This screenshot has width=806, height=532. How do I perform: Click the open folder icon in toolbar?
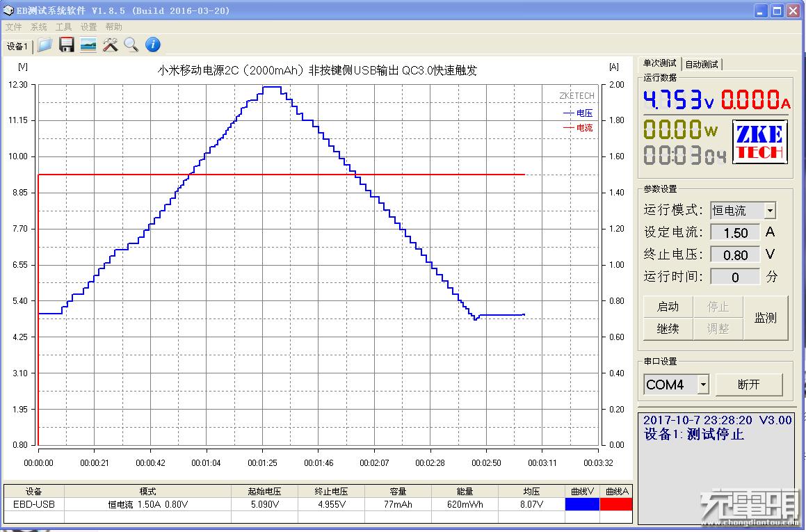[45, 45]
